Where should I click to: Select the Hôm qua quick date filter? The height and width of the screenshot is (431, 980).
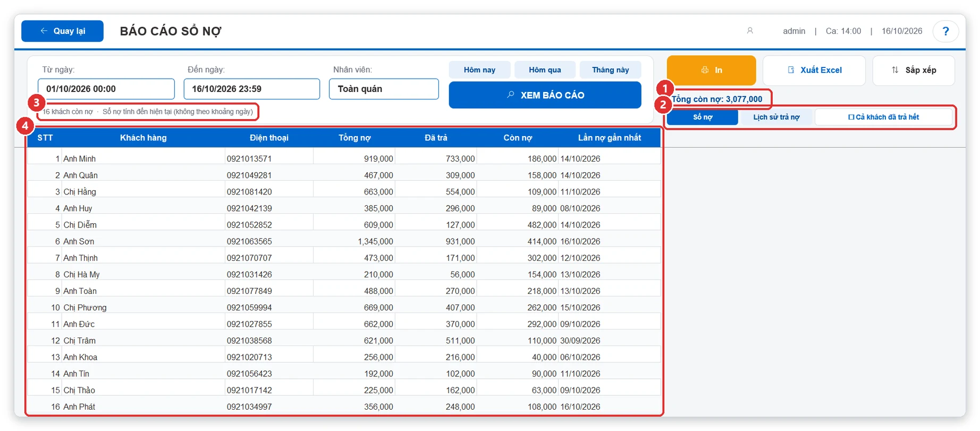545,70
